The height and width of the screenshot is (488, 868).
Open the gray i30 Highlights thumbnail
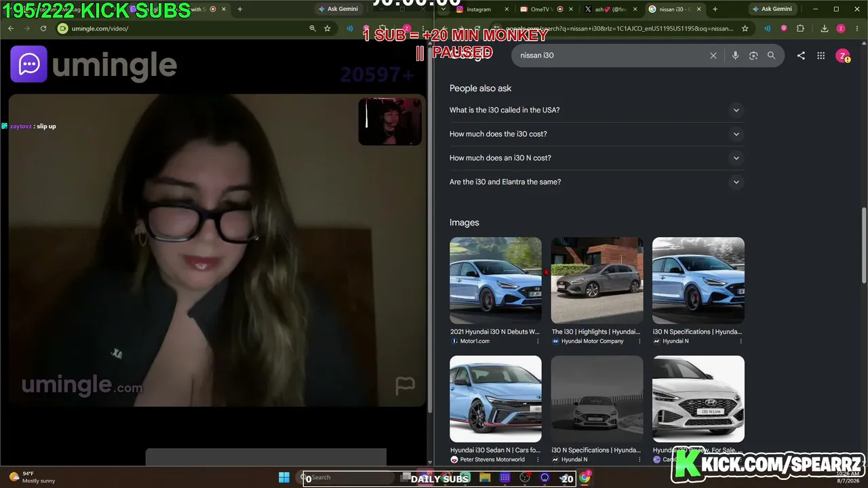(x=597, y=281)
